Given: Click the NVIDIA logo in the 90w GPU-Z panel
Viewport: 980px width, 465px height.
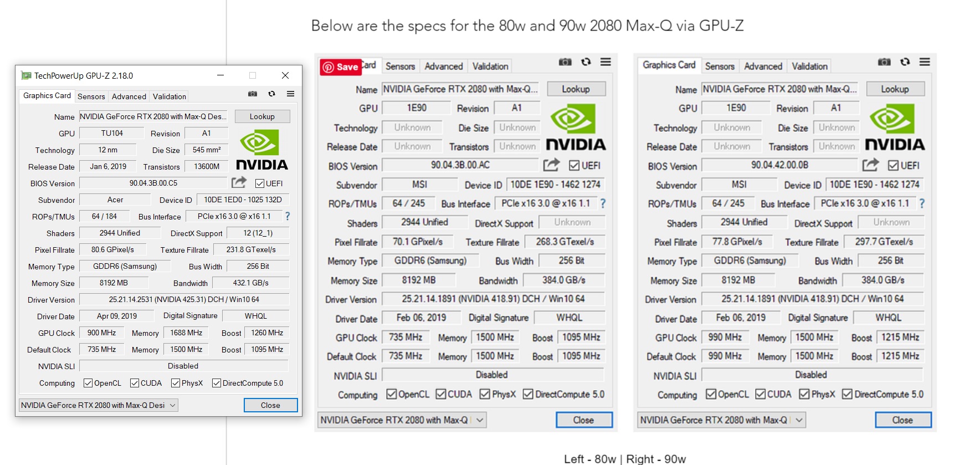Looking at the screenshot, I should [895, 127].
